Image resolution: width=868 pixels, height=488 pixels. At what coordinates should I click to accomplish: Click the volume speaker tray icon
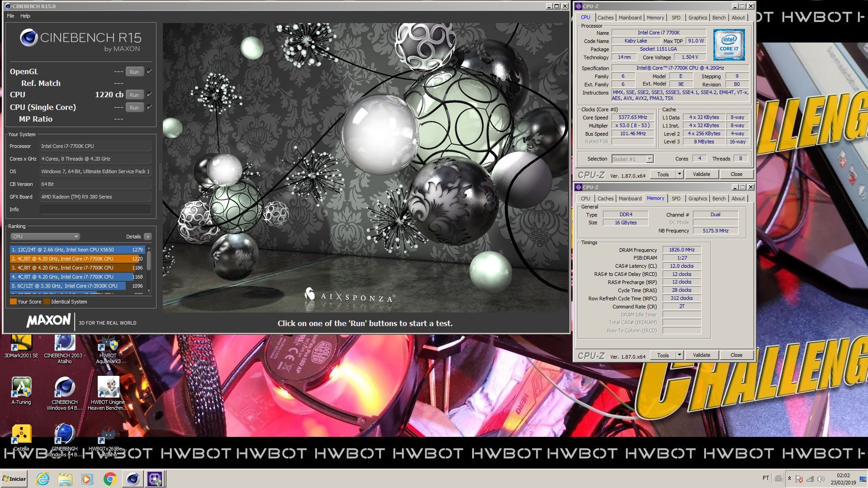point(821,479)
